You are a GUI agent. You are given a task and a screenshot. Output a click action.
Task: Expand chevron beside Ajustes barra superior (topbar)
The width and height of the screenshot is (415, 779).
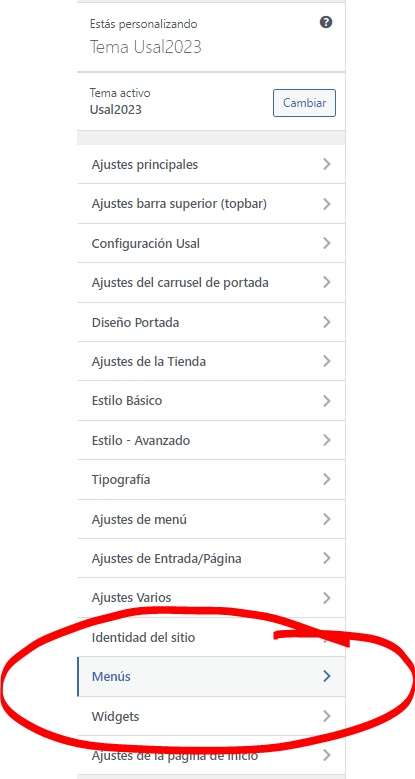pyautogui.click(x=327, y=204)
